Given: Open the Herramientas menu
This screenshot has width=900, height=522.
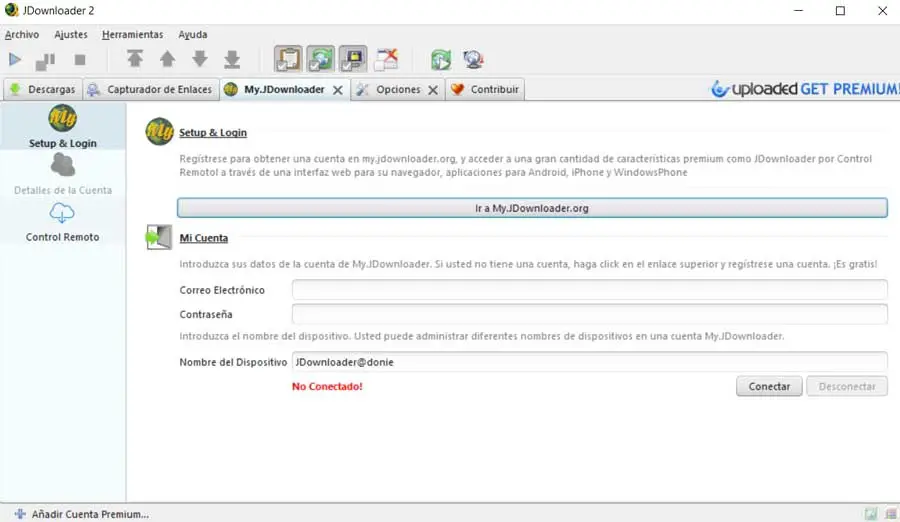Looking at the screenshot, I should click(133, 34).
